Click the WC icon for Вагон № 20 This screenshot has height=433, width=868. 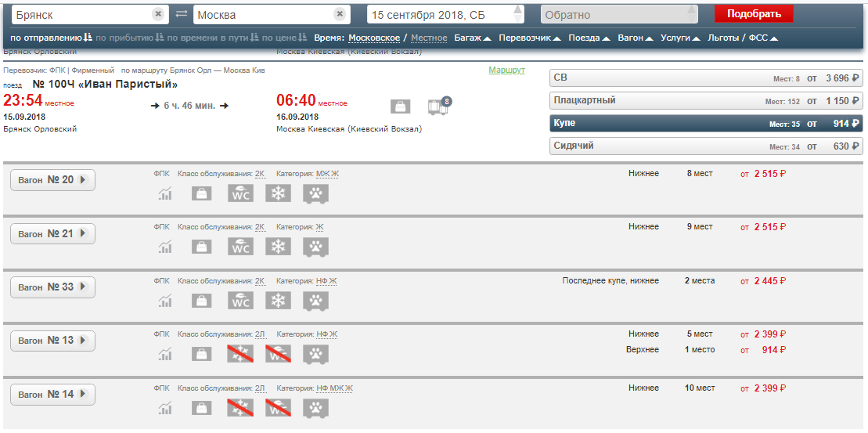240,193
